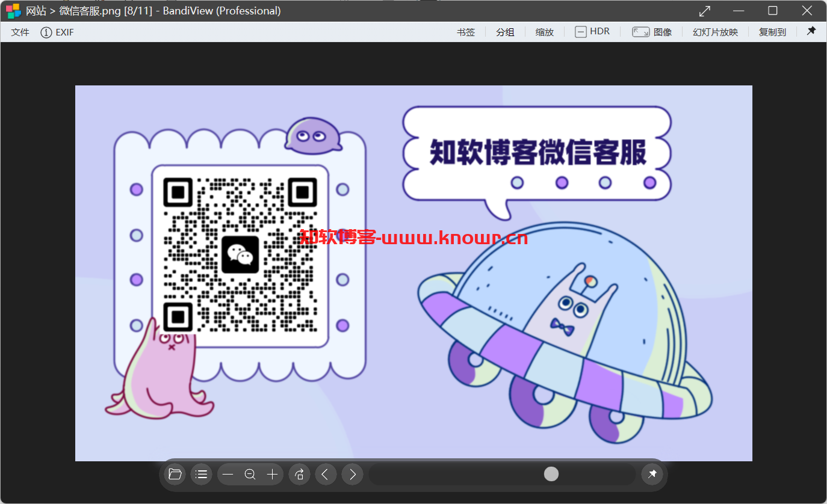Go to the previous image
The height and width of the screenshot is (504, 827).
326,475
